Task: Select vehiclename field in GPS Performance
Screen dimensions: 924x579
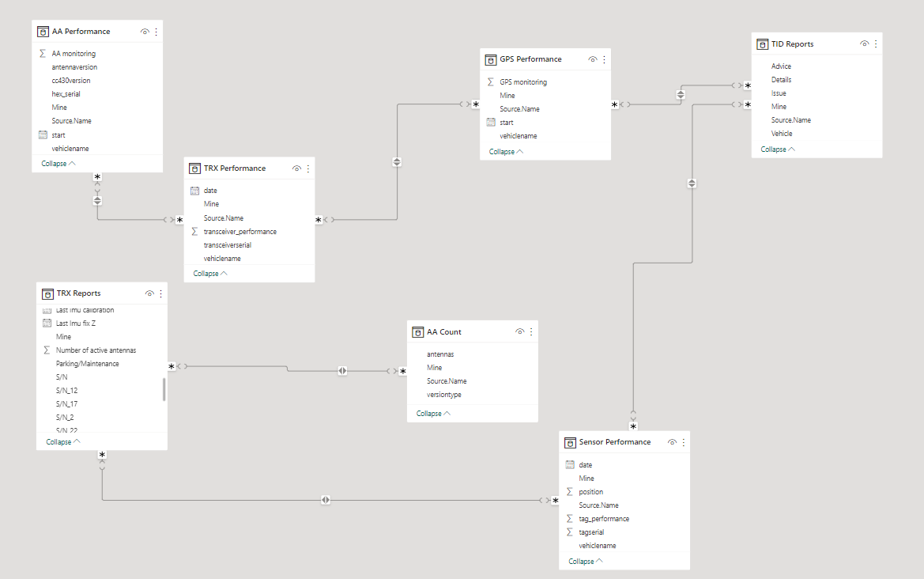Action: tap(519, 136)
